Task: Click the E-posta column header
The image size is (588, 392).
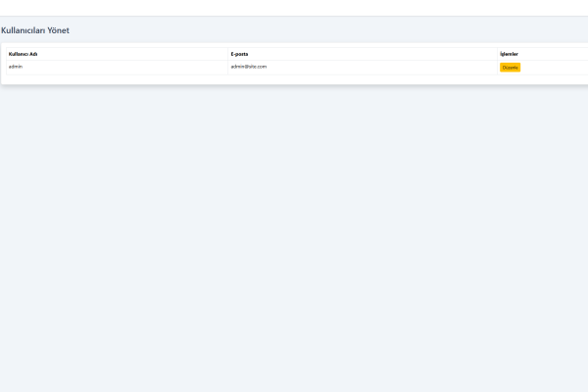Action: (239, 54)
